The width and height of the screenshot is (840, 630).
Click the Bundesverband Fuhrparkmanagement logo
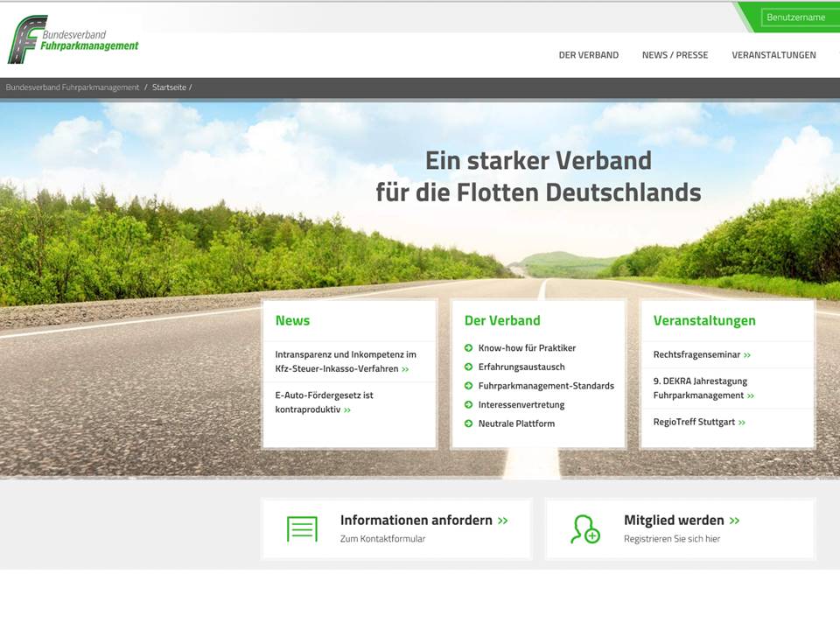click(x=73, y=39)
